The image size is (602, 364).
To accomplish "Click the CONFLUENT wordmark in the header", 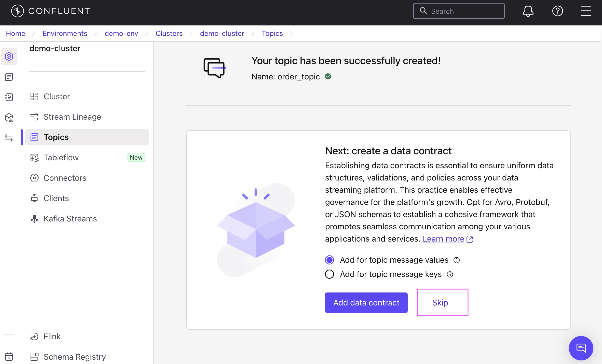I will pos(59,11).
